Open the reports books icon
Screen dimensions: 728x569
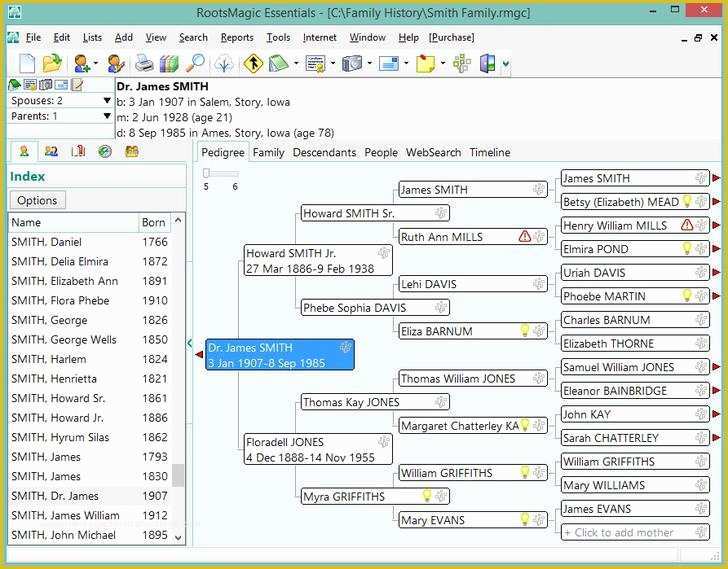click(x=169, y=63)
